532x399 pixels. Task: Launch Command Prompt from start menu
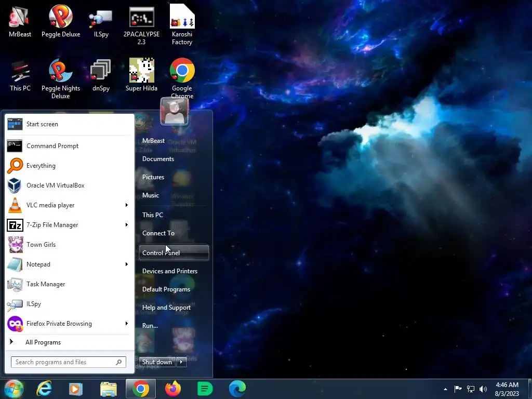coord(69,146)
